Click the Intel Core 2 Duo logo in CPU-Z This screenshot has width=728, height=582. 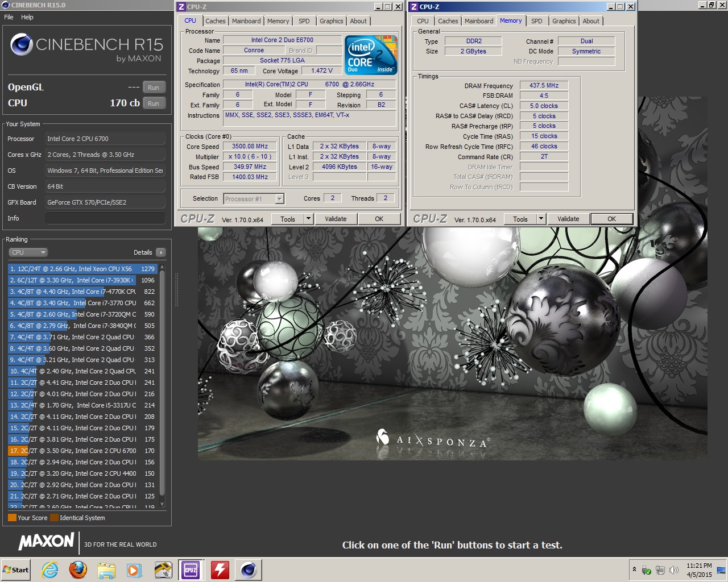371,55
